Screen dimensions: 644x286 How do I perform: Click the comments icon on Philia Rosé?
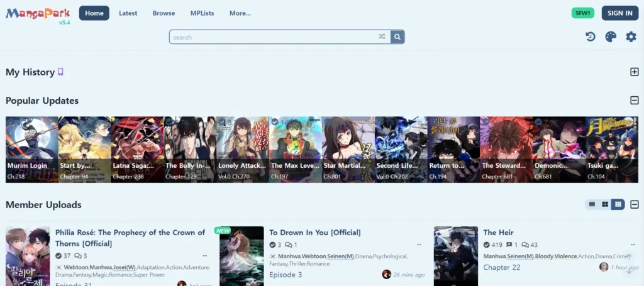point(77,256)
